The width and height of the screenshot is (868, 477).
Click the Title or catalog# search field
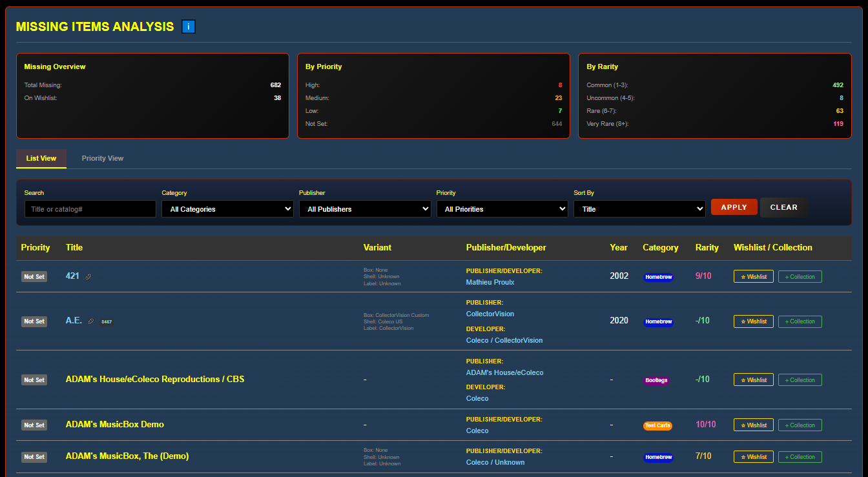(90, 209)
